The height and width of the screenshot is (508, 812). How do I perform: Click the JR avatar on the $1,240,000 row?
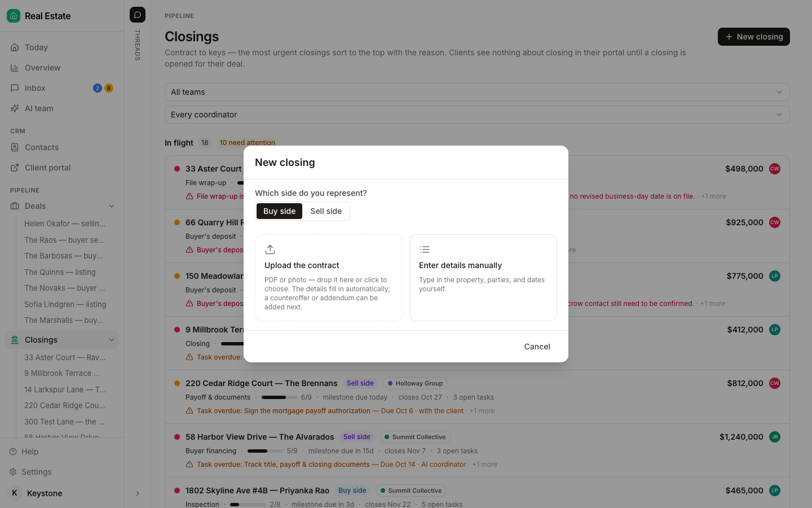[775, 437]
